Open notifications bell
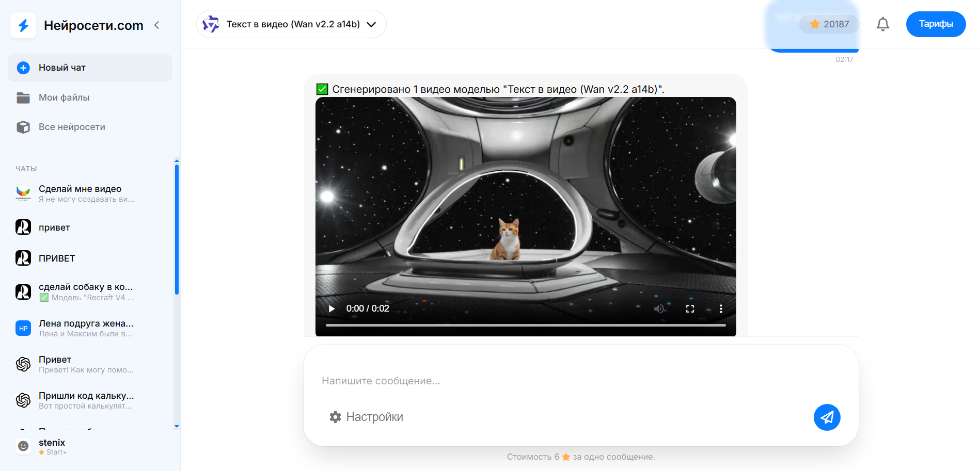 (883, 24)
